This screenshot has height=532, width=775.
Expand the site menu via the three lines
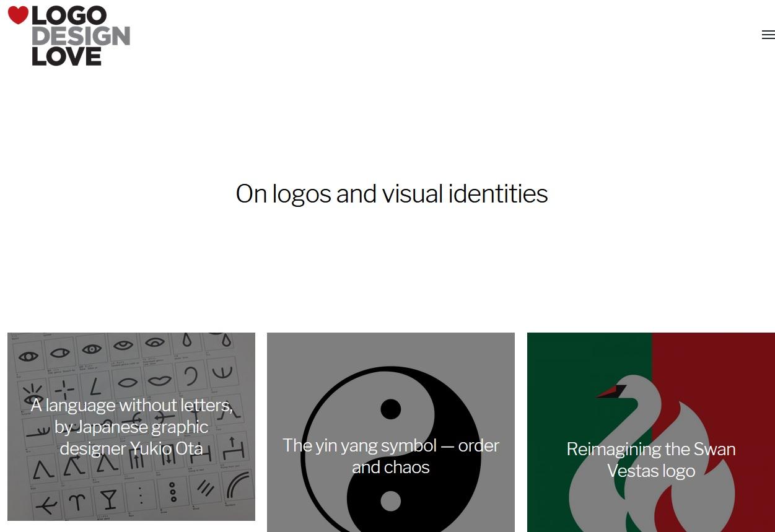pos(768,35)
